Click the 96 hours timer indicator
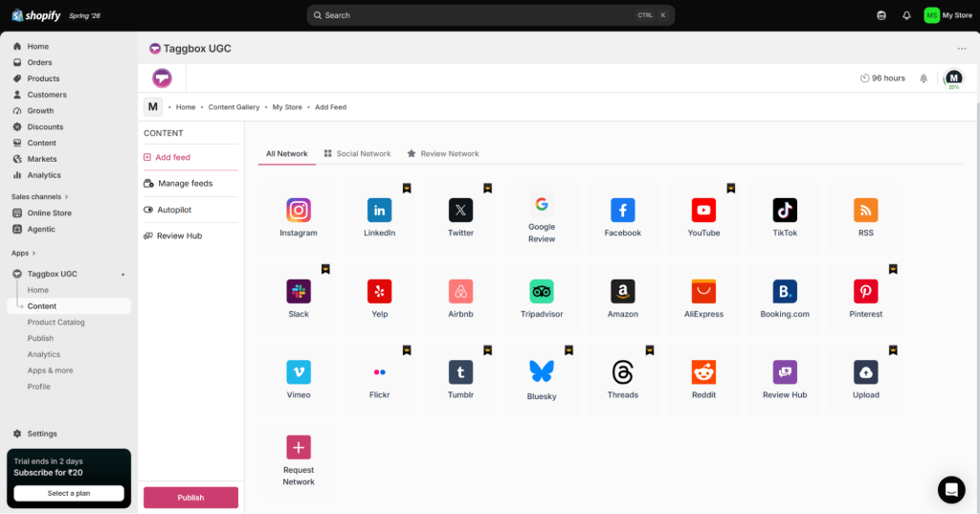The width and height of the screenshot is (980, 514). (x=882, y=78)
